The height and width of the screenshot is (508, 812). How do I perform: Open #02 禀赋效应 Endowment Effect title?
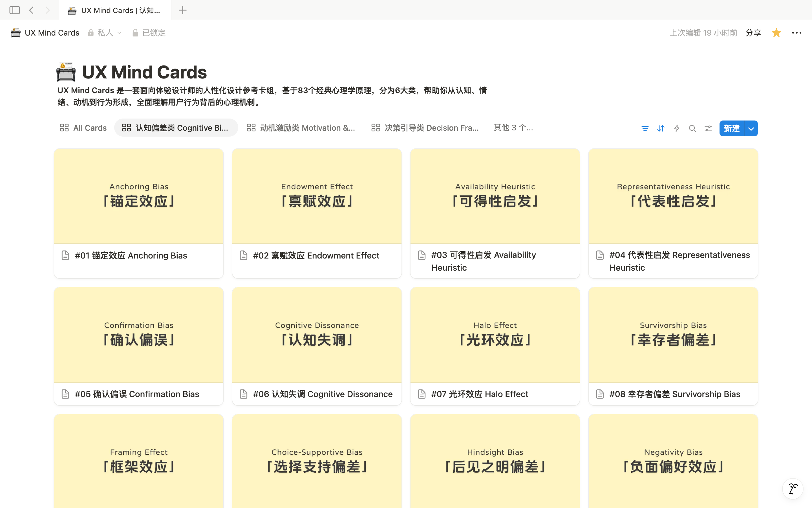coord(316,255)
